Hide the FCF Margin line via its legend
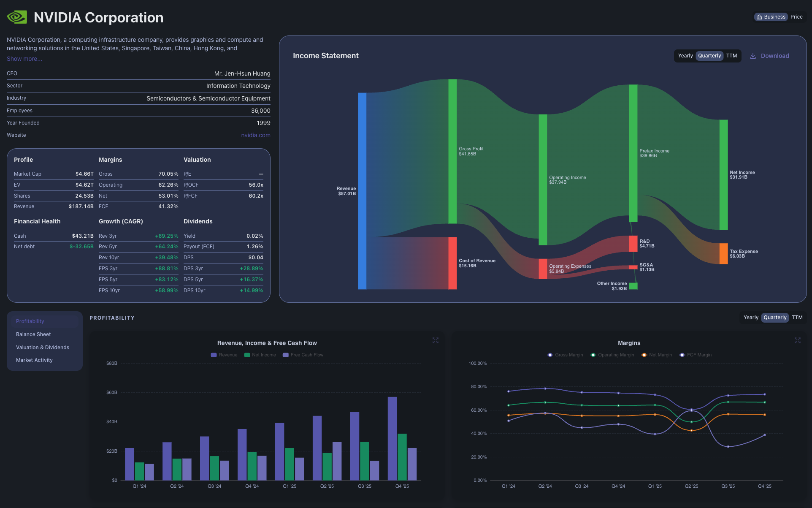This screenshot has height=508, width=812. tap(696, 355)
